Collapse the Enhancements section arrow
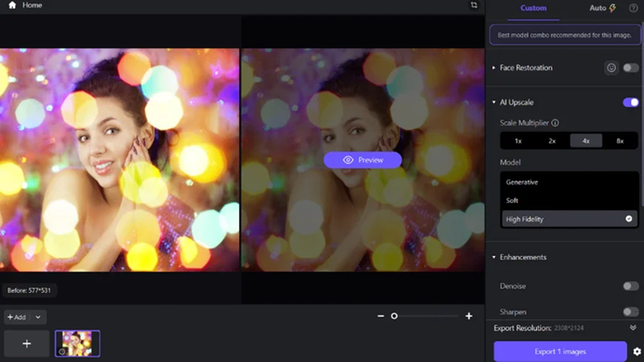Image resolution: width=644 pixels, height=362 pixels. tap(493, 257)
